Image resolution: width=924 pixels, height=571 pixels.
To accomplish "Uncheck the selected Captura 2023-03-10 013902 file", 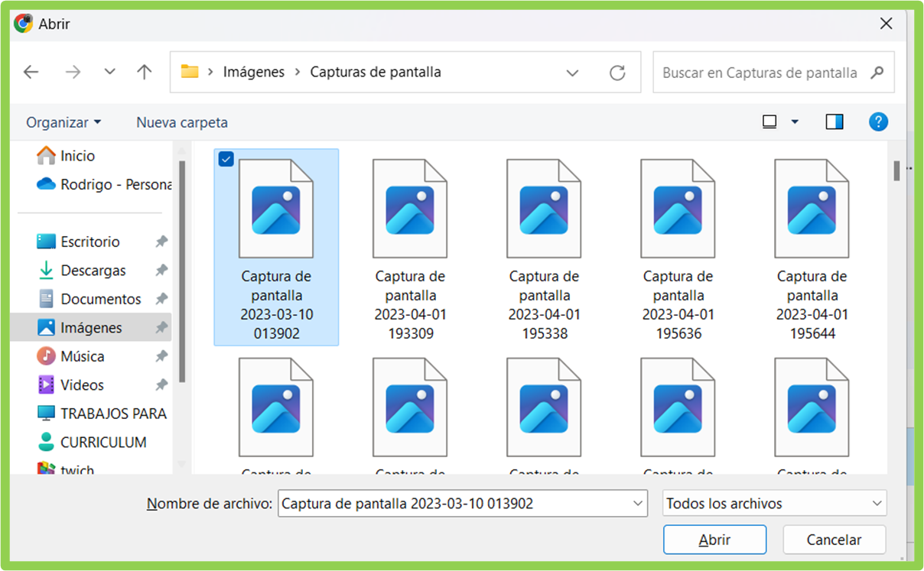I will click(x=226, y=159).
